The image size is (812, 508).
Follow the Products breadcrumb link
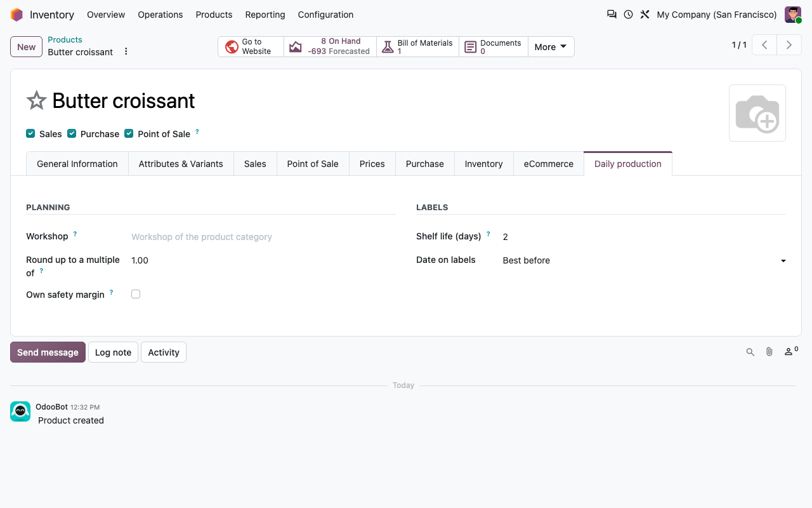tap(65, 39)
